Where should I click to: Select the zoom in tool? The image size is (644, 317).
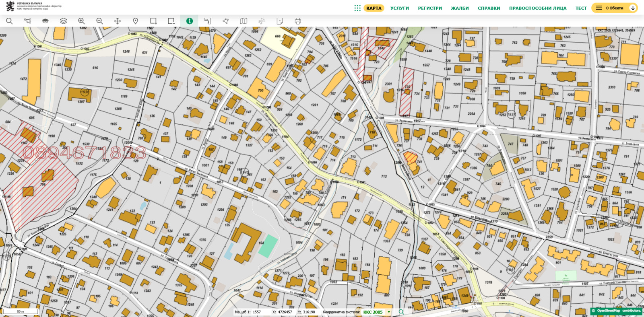point(81,21)
